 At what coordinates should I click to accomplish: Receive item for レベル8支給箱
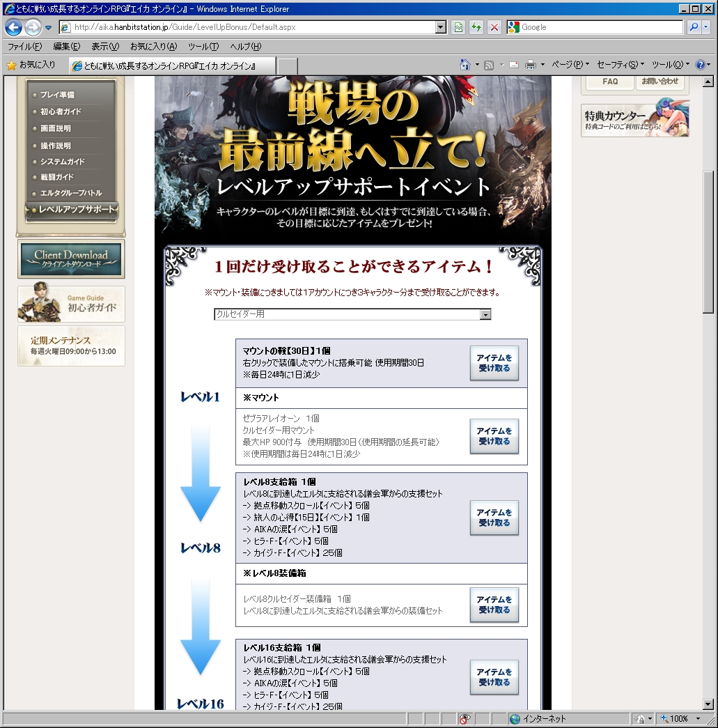coord(494,518)
